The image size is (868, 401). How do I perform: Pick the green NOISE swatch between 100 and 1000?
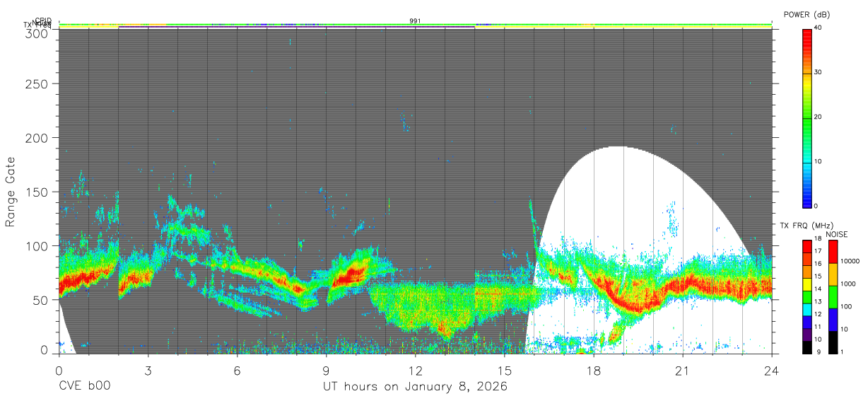pyautogui.click(x=833, y=297)
